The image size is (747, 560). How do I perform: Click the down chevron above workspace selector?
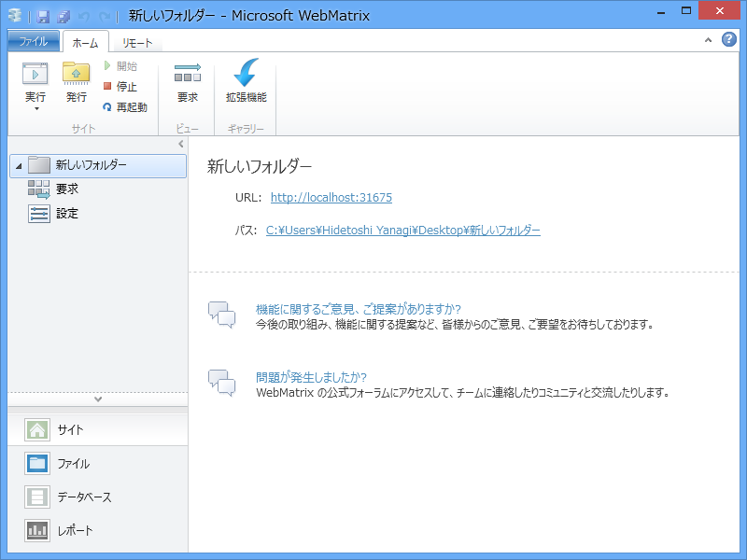point(98,399)
